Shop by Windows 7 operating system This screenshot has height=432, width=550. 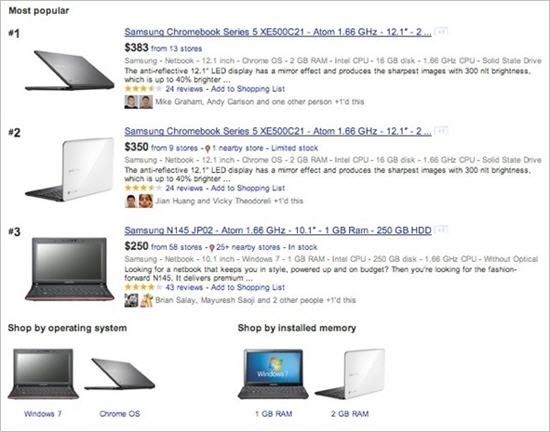tap(43, 414)
